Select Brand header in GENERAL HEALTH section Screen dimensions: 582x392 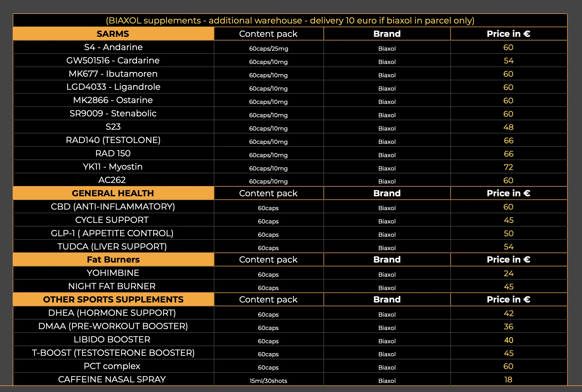[387, 193]
